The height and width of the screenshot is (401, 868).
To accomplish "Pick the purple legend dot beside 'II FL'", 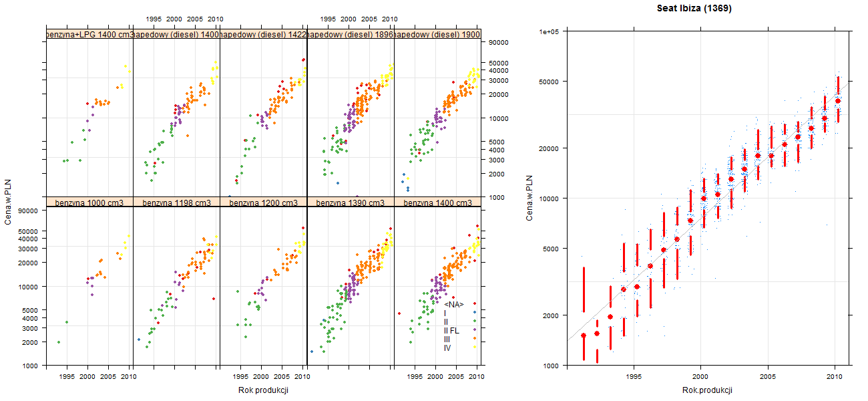I will tap(474, 330).
